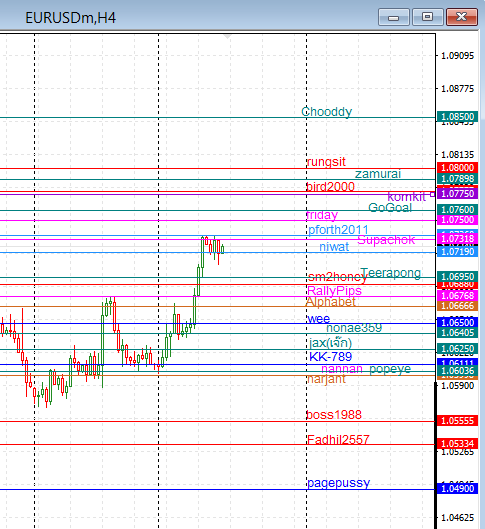Viewport: 485px width, 529px height.
Task: Select the boss1988 line label
Action: [334, 415]
